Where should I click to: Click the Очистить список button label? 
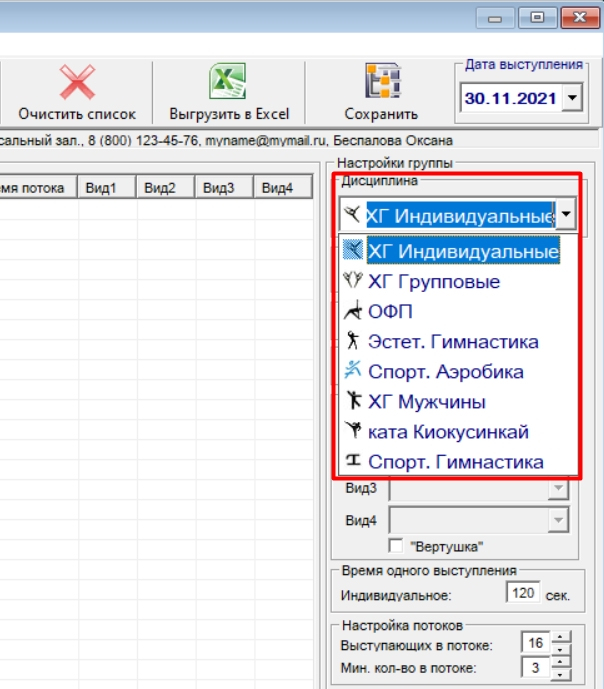(x=77, y=113)
